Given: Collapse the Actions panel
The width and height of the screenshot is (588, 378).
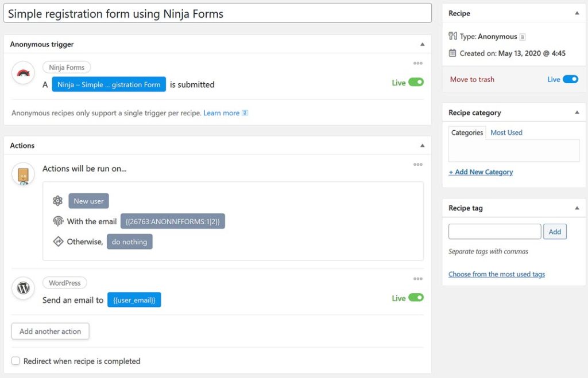Looking at the screenshot, I should [x=423, y=145].
